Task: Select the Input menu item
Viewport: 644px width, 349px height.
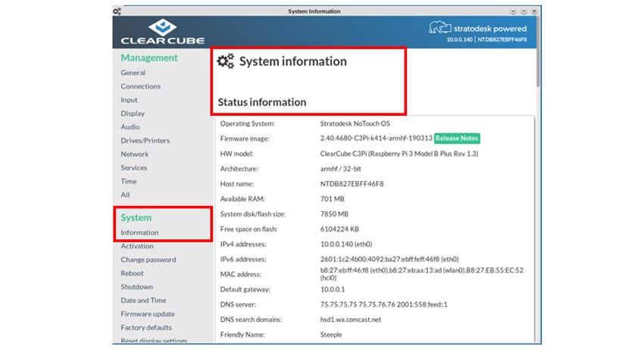Action: point(129,100)
